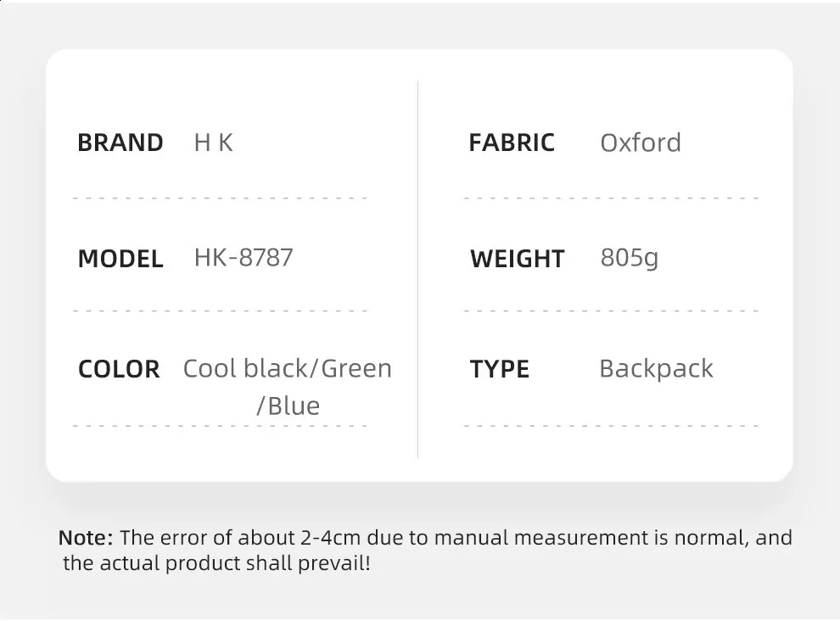
Task: Click the MODEL label
Action: [x=120, y=259]
